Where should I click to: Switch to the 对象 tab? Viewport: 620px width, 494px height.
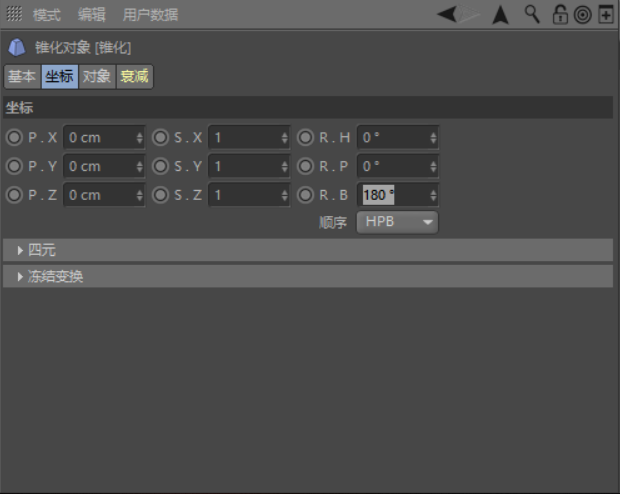[97, 77]
